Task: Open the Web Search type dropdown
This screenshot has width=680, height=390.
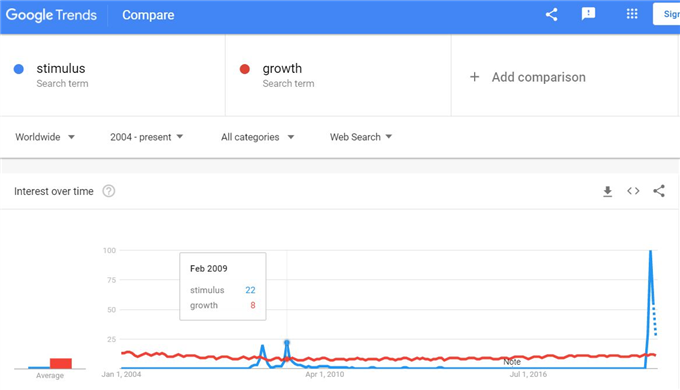Action: tap(360, 137)
